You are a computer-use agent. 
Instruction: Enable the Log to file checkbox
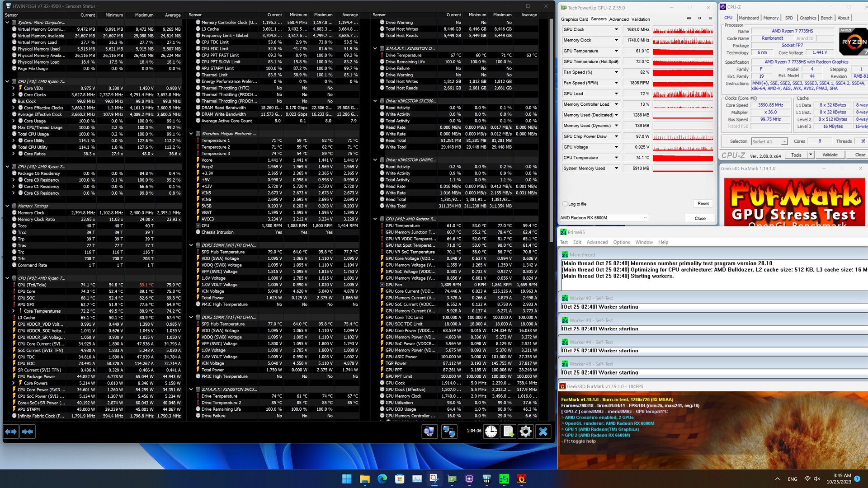click(565, 204)
